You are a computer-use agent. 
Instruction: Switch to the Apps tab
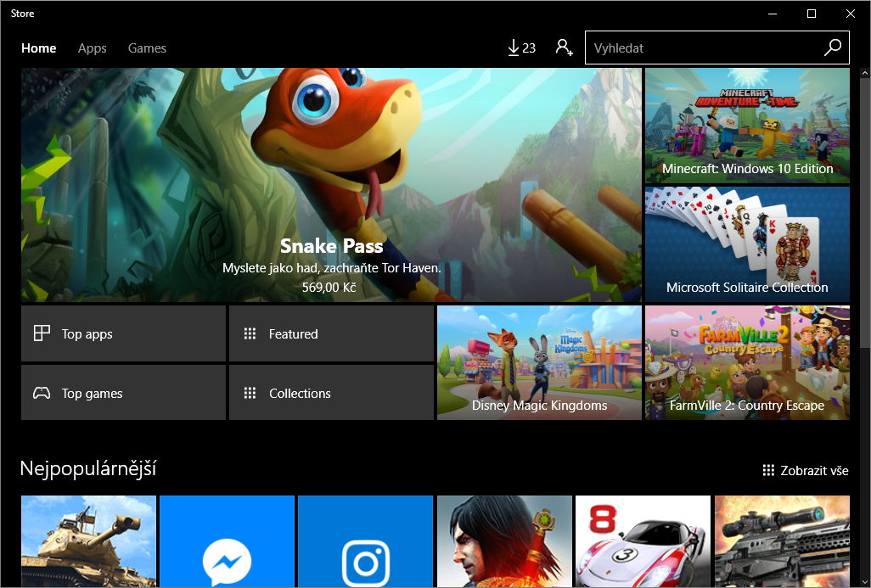point(93,48)
